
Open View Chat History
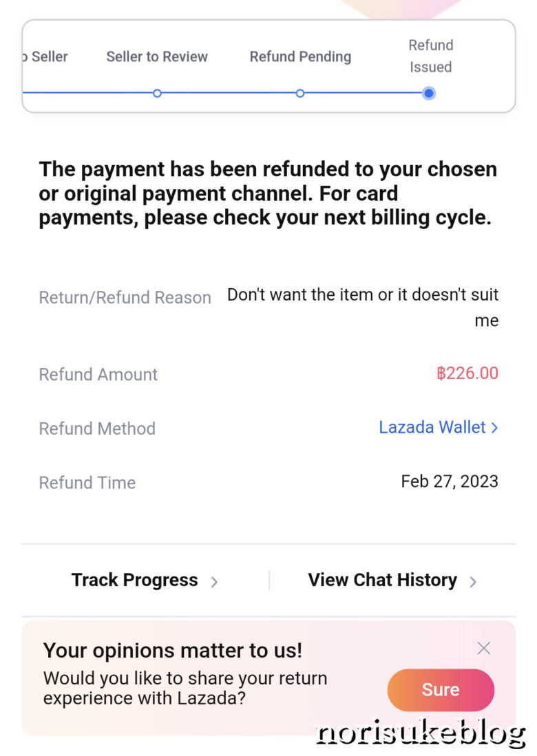click(383, 580)
